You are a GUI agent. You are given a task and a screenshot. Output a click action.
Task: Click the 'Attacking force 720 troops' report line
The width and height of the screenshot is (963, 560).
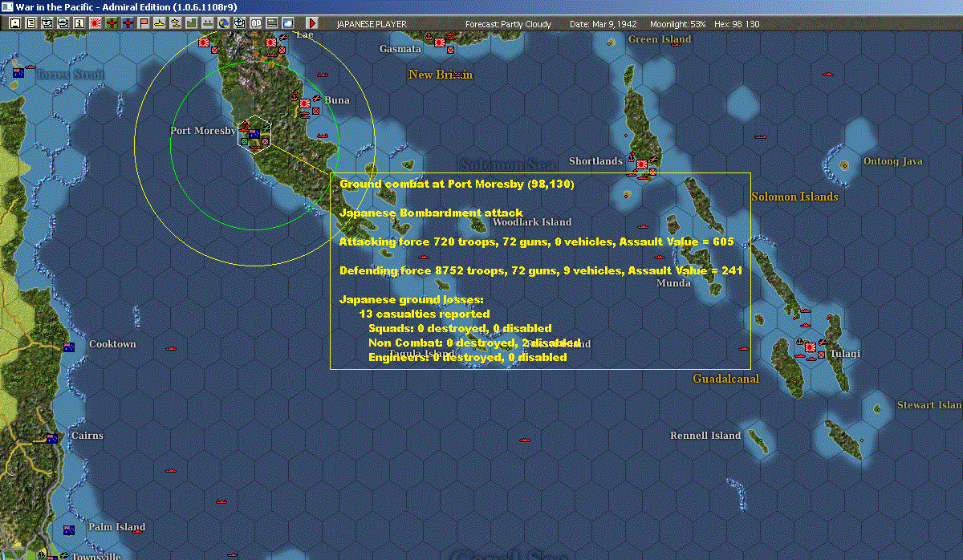coord(537,241)
